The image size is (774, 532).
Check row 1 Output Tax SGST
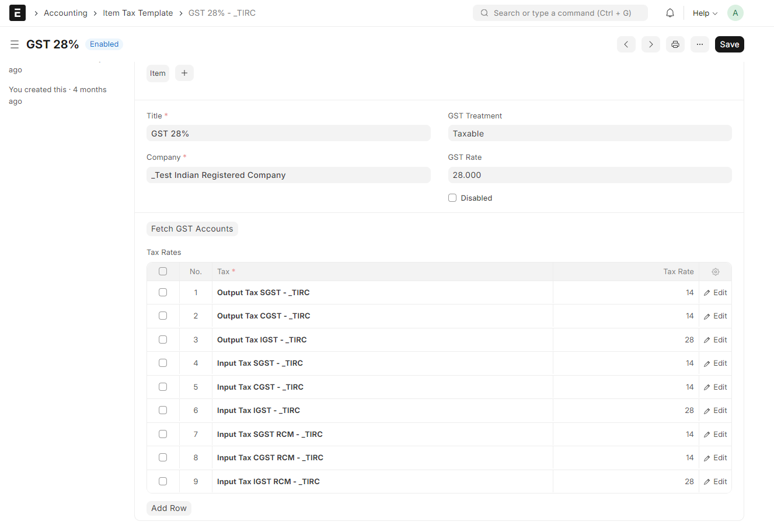tap(163, 292)
